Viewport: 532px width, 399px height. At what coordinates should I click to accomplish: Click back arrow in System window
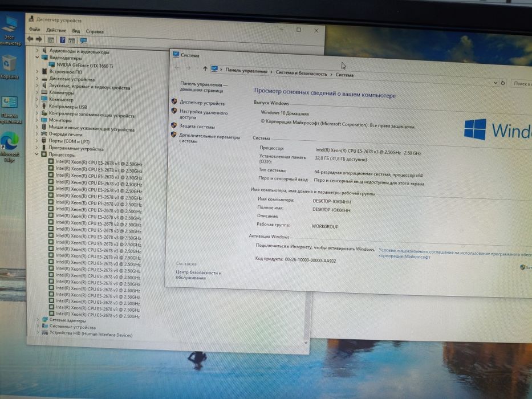[x=177, y=67]
